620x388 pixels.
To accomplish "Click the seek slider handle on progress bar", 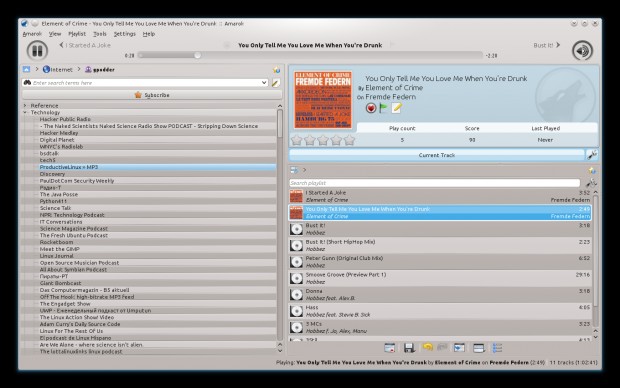I will 197,55.
